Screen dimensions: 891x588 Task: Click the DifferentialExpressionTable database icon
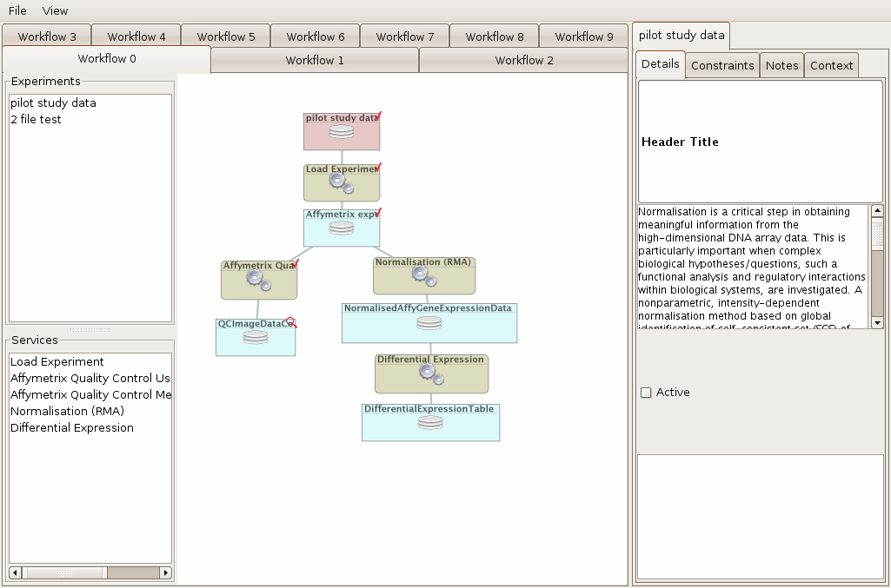click(430, 423)
